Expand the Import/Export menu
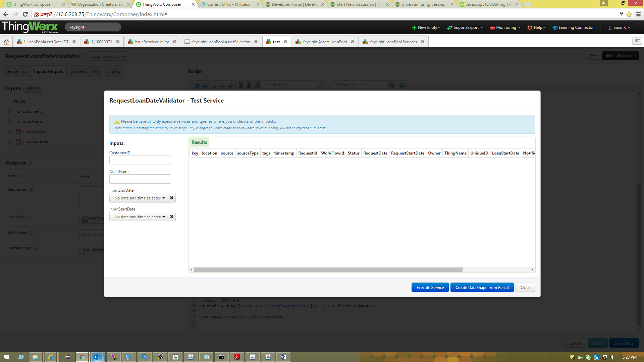This screenshot has width=644, height=362. click(x=465, y=27)
